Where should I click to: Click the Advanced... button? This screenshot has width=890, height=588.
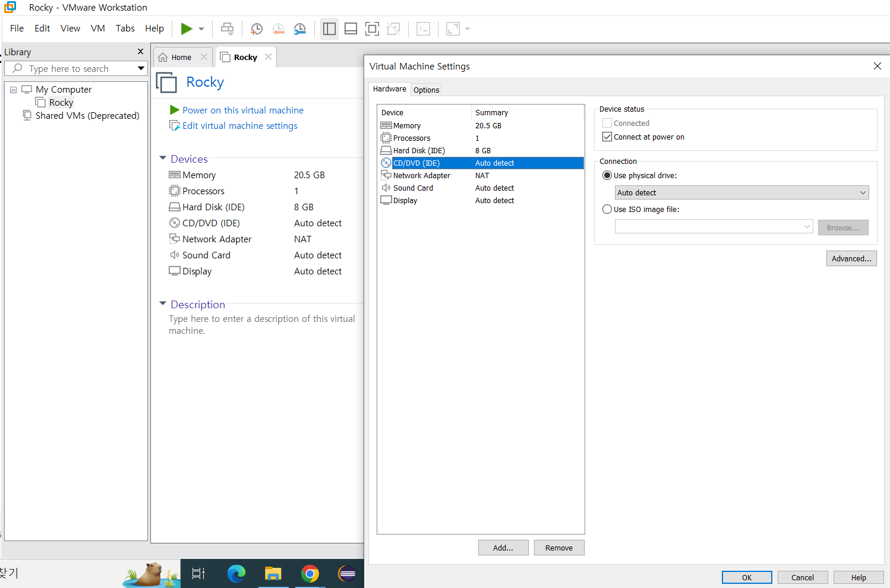click(851, 258)
